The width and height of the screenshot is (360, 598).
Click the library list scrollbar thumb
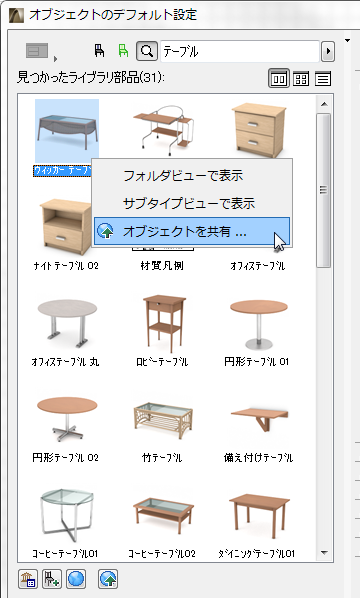pyautogui.click(x=324, y=190)
